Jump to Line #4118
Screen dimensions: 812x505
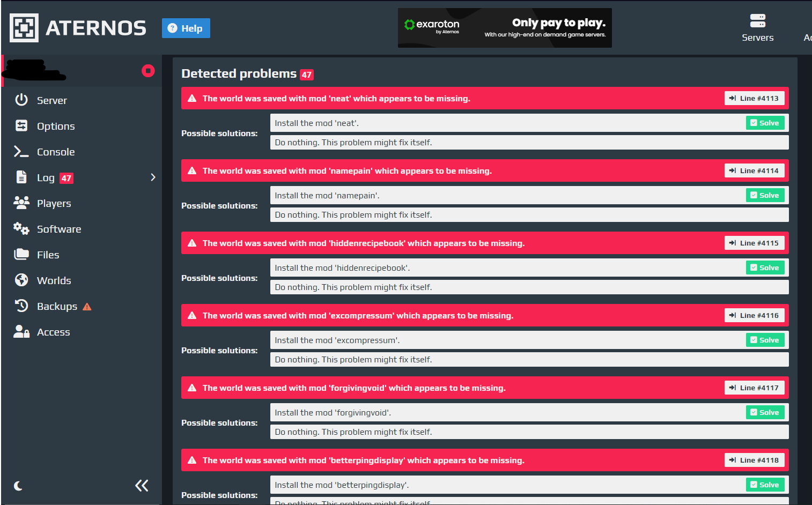pos(754,460)
